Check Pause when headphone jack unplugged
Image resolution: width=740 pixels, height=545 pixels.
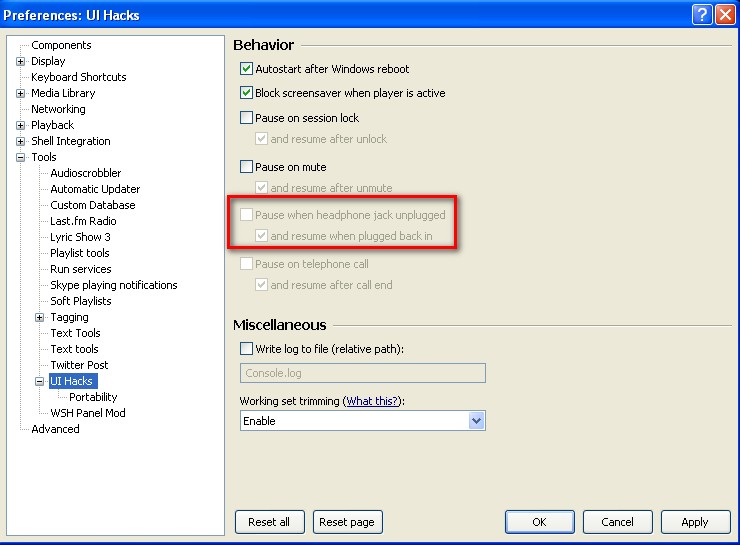(x=246, y=215)
